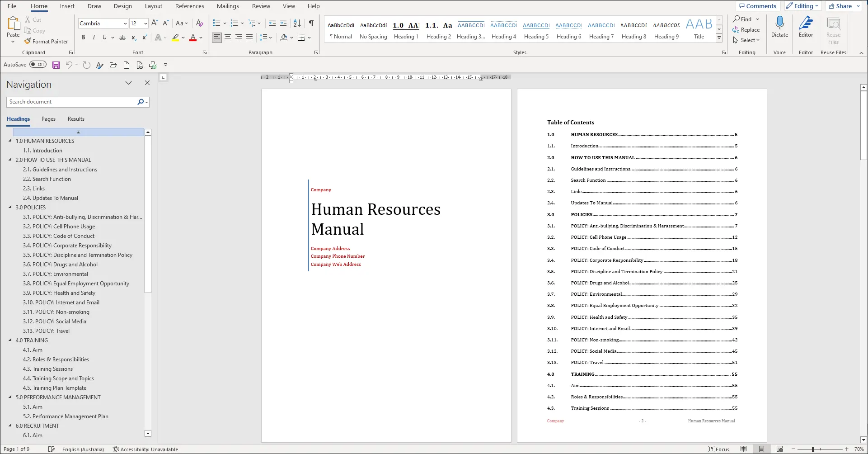Open the References ribbon tab

[190, 6]
